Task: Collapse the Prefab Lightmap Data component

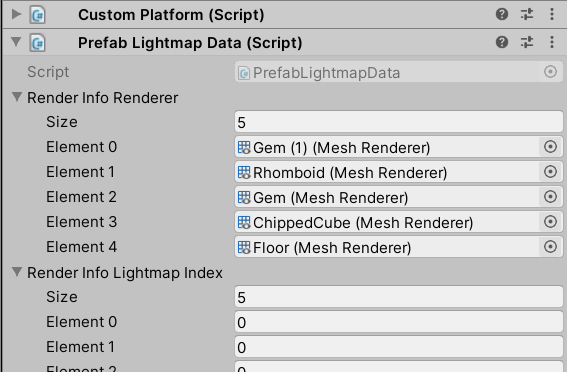Action: pos(16,42)
